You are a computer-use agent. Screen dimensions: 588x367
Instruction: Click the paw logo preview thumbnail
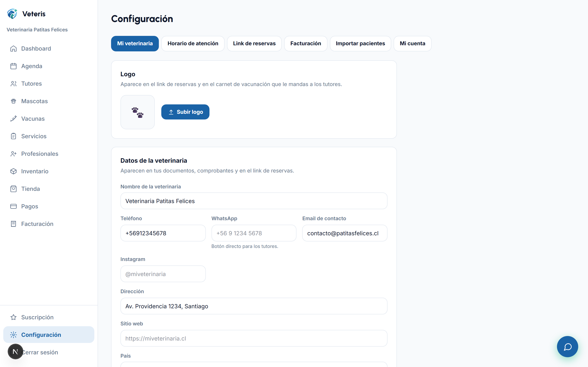138,112
